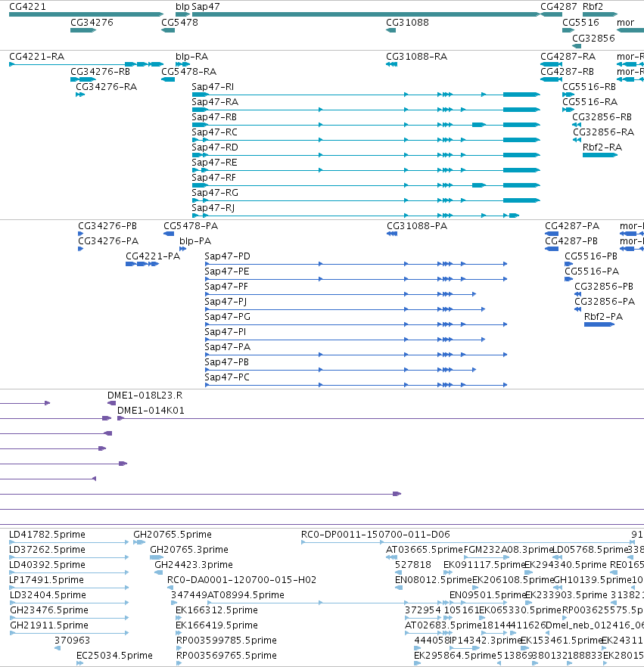Viewport: 644px width, 667px height.
Task: Select the CG34276-RB transcript
Action: pyautogui.click(x=83, y=79)
